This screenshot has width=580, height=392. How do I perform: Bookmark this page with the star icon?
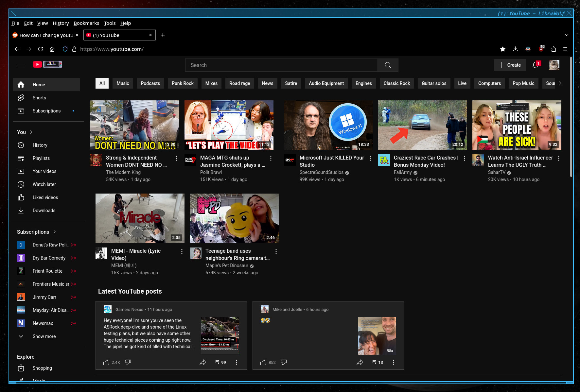503,49
